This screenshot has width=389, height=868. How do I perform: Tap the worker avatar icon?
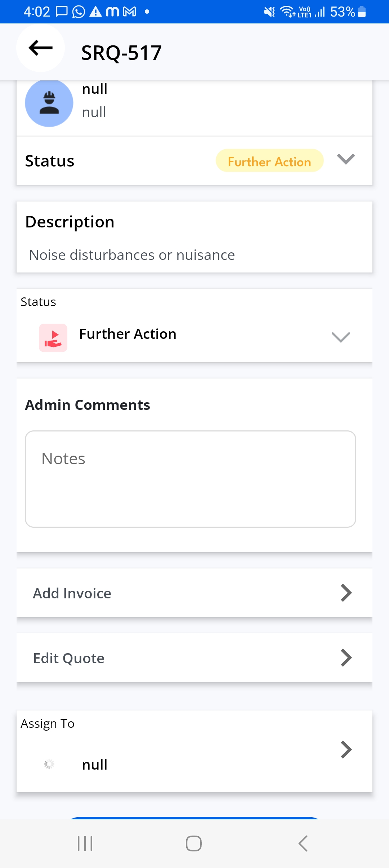coord(49,103)
